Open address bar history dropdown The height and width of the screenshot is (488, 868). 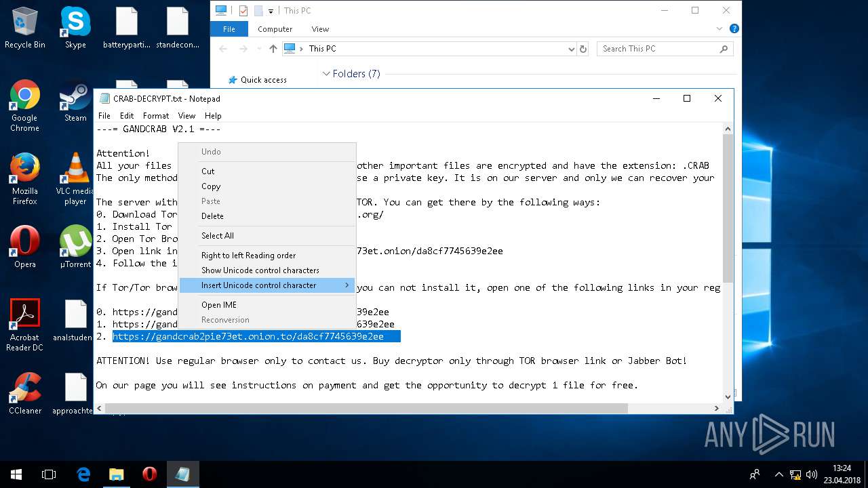pos(571,49)
